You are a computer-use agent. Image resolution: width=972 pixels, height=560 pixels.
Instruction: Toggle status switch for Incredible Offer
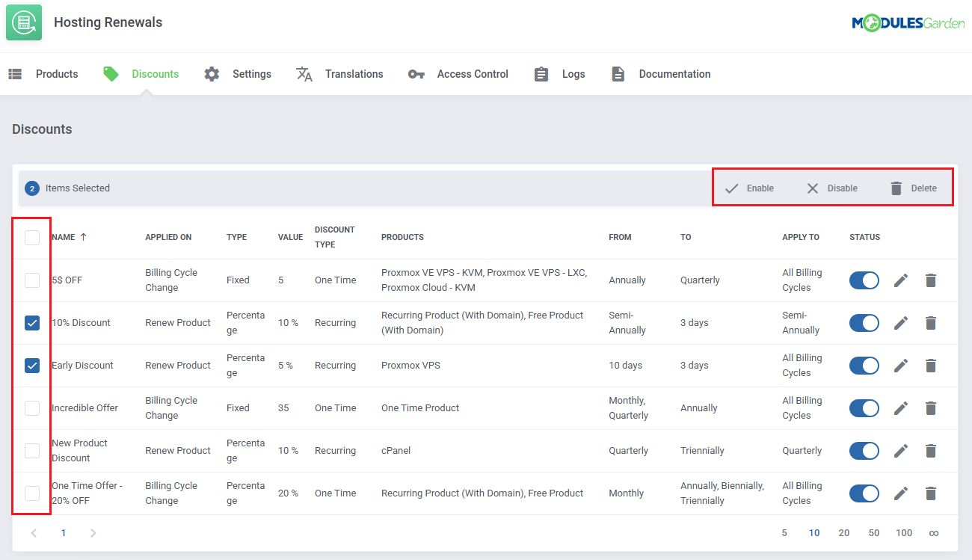pyautogui.click(x=864, y=408)
